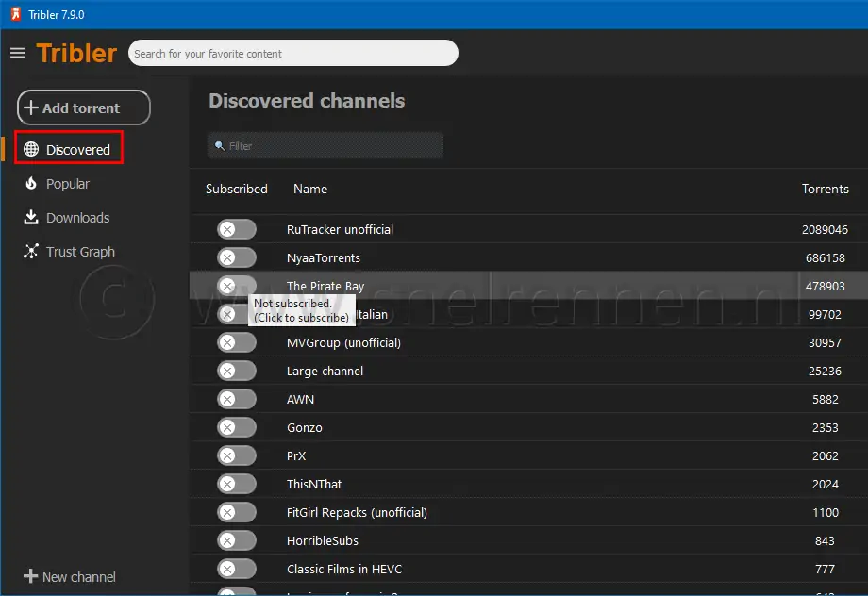Click torrent count 99702
This screenshot has height=596, width=868.
825,314
